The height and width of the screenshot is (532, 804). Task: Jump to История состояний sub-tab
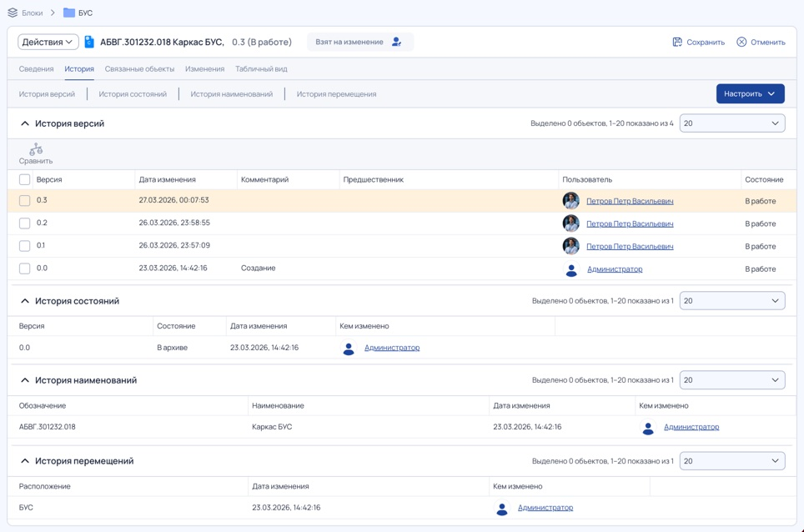point(133,93)
